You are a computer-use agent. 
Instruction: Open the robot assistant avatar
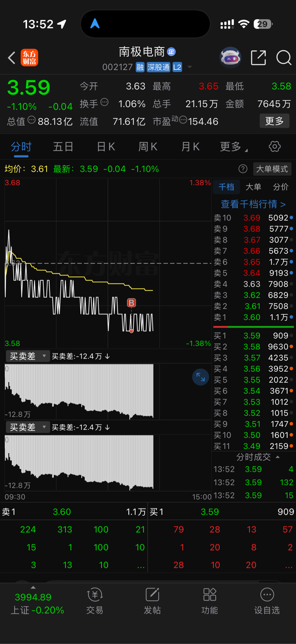[x=230, y=58]
